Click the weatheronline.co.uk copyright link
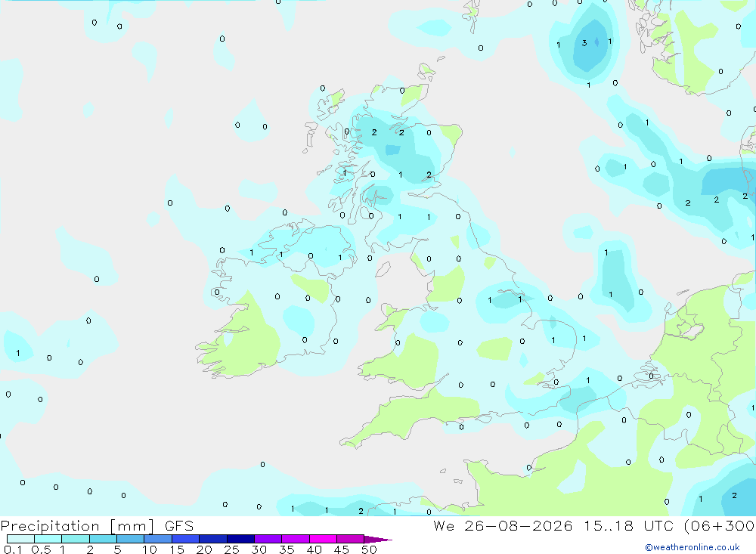 coord(692,547)
